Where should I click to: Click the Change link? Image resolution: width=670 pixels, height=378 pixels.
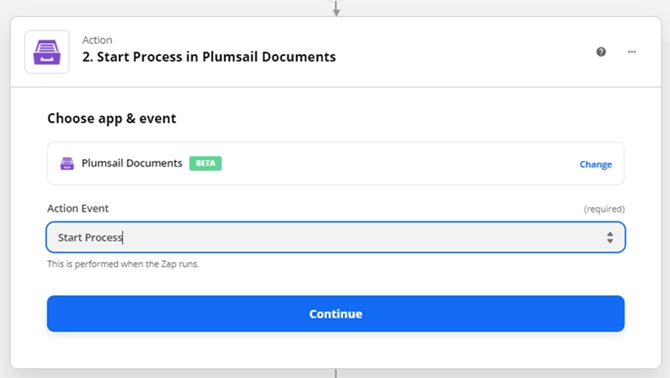point(595,164)
